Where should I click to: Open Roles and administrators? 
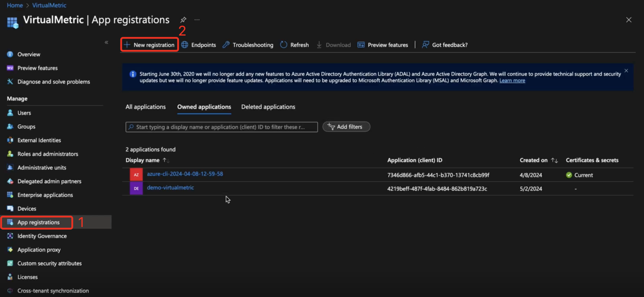[47, 154]
